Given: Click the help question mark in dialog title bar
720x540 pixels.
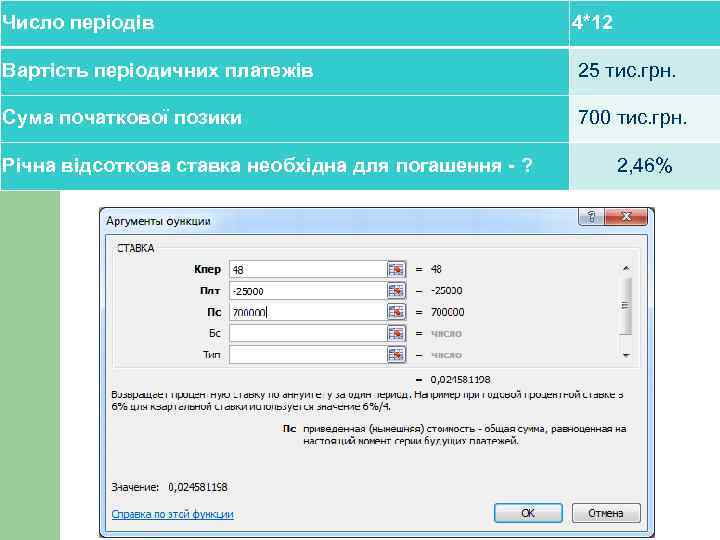Looking at the screenshot, I should coord(591,216).
